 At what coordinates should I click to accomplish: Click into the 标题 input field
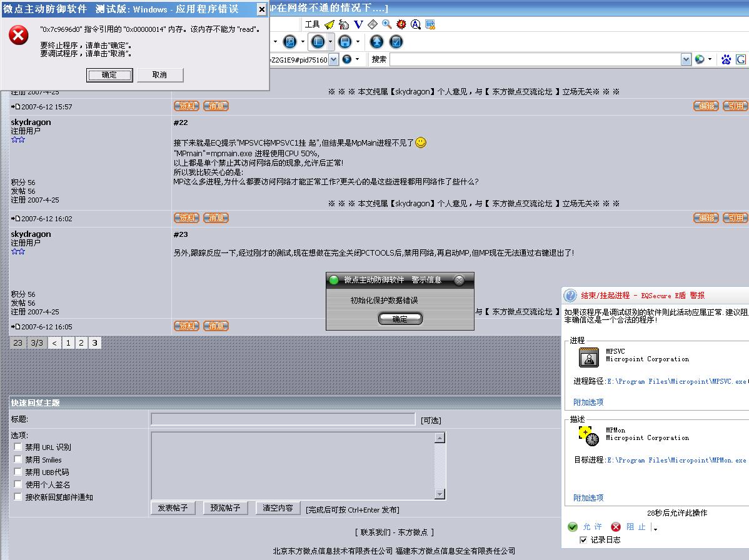(283, 419)
